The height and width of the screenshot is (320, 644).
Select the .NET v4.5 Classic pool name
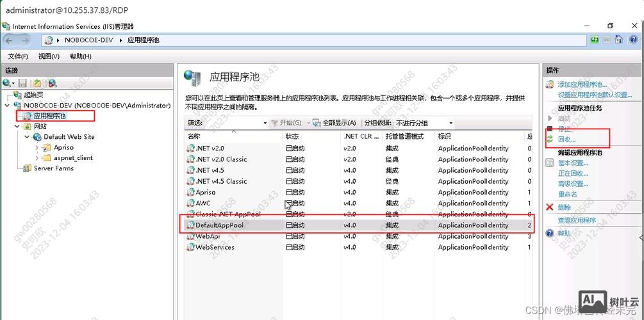click(x=221, y=181)
